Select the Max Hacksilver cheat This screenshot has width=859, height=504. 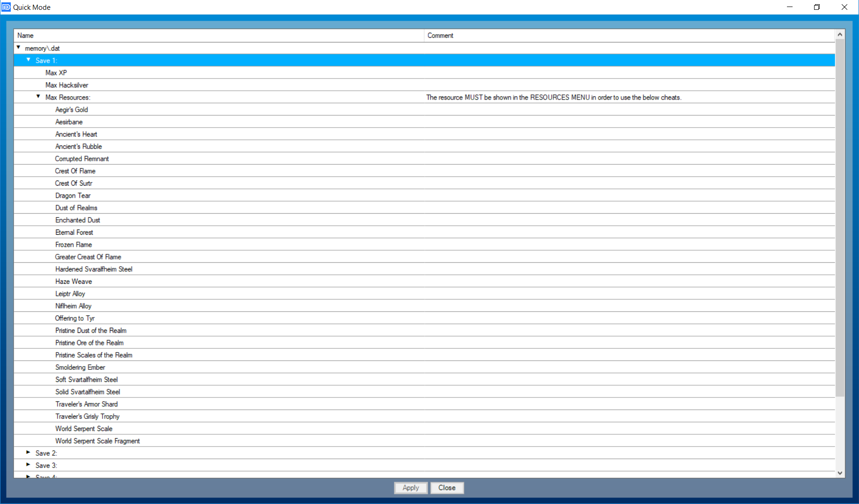point(67,85)
